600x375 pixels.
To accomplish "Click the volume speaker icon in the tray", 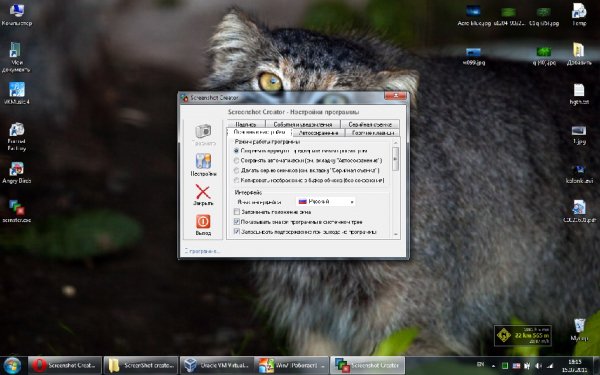I will 539,366.
